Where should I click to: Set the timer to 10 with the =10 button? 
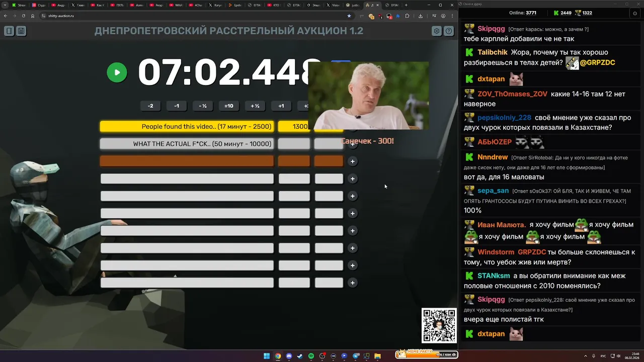tap(229, 106)
